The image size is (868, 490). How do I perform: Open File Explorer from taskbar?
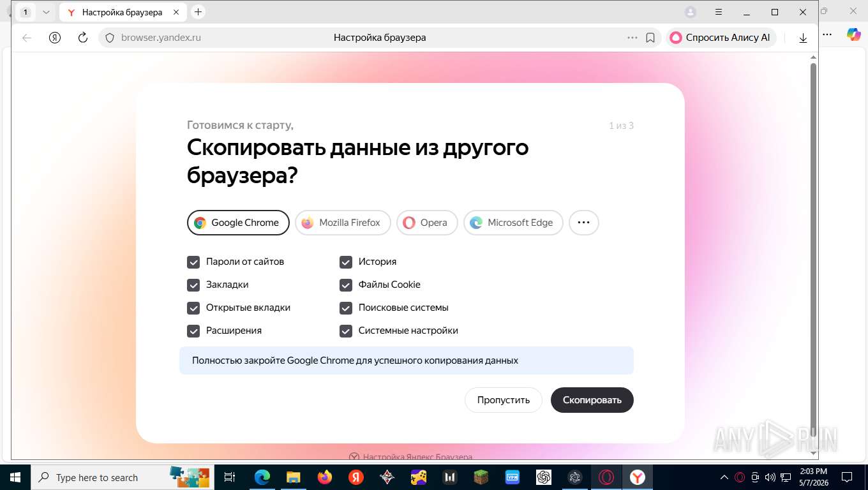point(293,477)
